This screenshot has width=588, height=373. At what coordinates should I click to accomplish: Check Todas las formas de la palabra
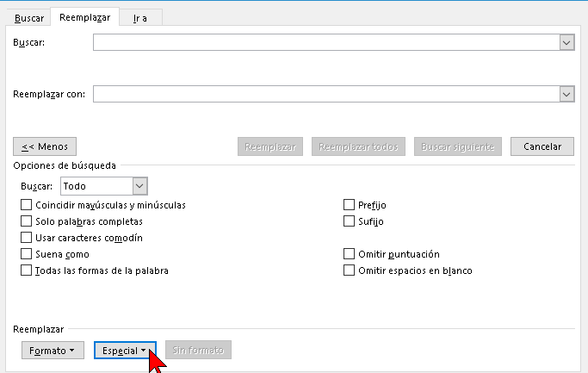pyautogui.click(x=26, y=270)
